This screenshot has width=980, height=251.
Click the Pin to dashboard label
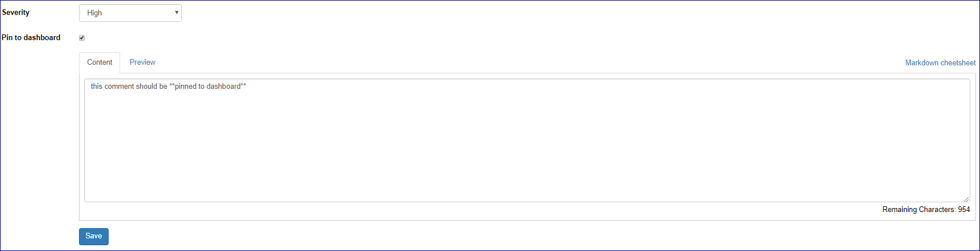coord(31,38)
